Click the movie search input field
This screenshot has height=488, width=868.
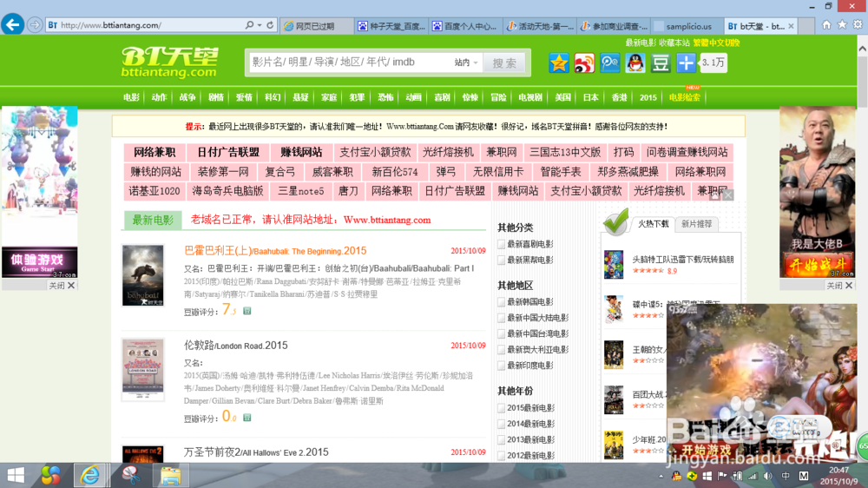click(x=349, y=63)
